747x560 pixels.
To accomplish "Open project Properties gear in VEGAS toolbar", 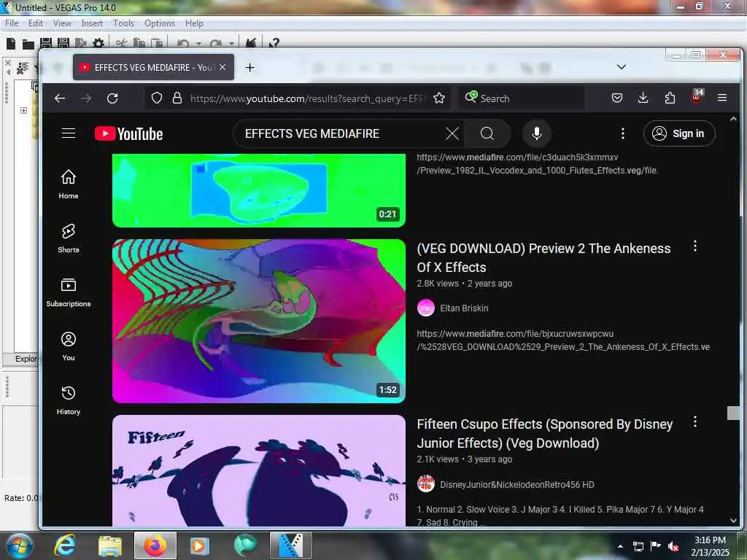I will click(x=98, y=44).
